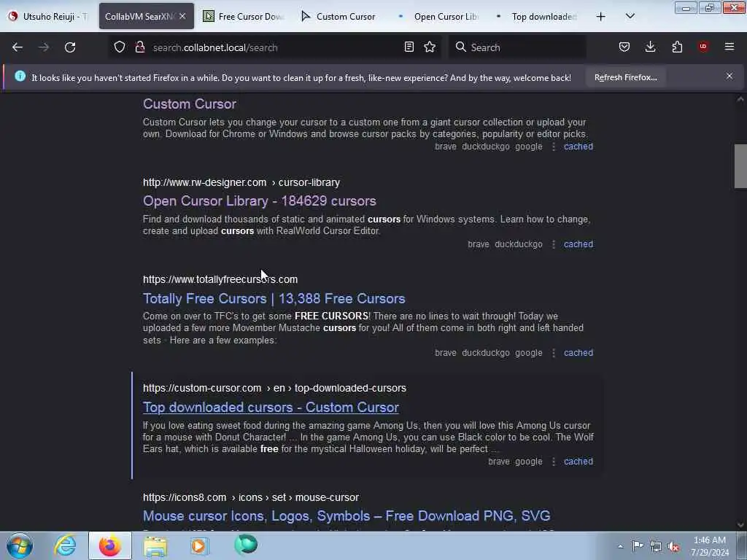Screen dimensions: 747x560
Task: Open the Windows Start menu orb
Action: click(x=20, y=545)
